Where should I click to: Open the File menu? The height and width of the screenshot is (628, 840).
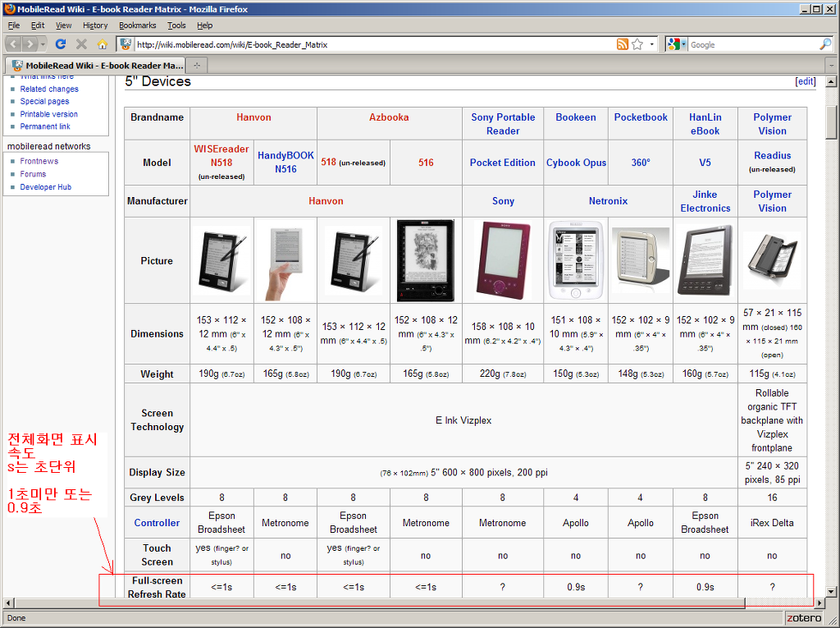click(x=13, y=25)
